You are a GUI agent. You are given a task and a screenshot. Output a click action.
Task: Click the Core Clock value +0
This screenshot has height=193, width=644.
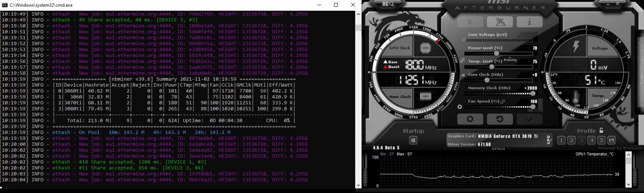pos(535,75)
